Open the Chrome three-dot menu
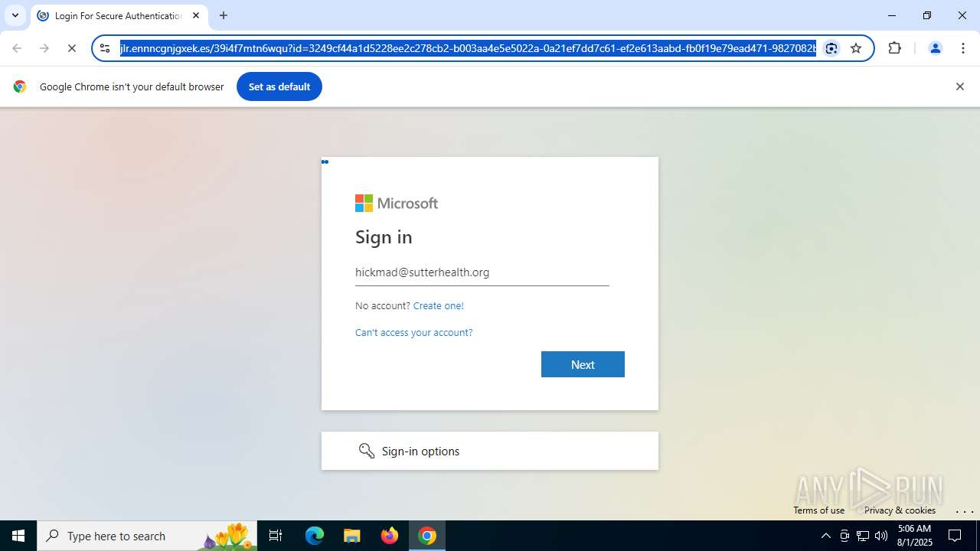The height and width of the screenshot is (551, 980). point(963,48)
